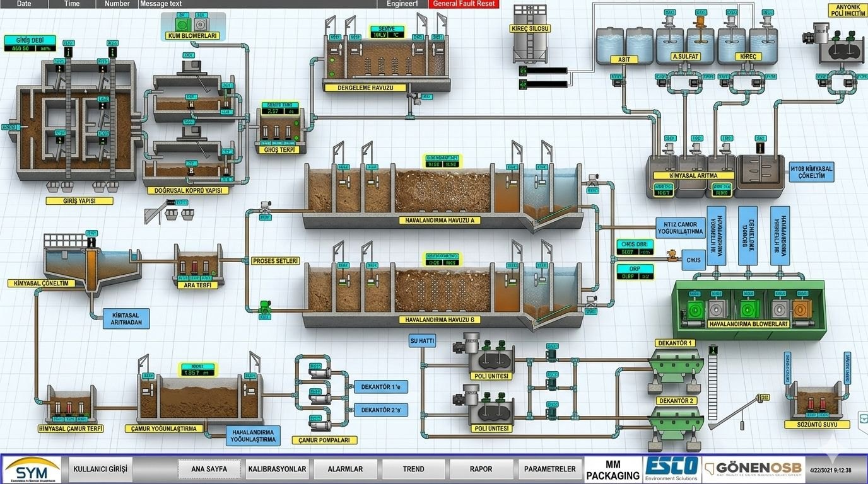Screen dimensions: 868x484
Task: Click the HAVALANDIRMA HAVUZU A label
Action: (x=440, y=221)
